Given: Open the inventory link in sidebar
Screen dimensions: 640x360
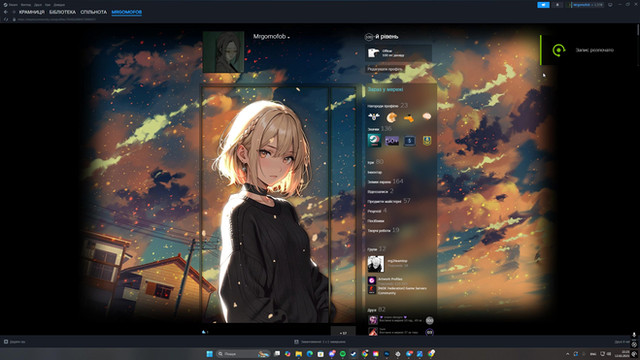Looking at the screenshot, I should pos(375,172).
